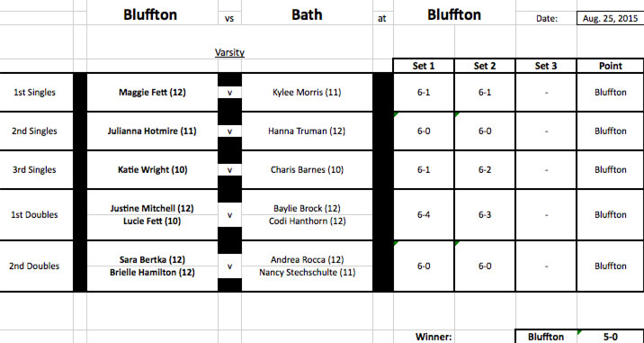The width and height of the screenshot is (644, 343).
Task: Click the 6-4 score in 1st Doubles
Action: 424,214
